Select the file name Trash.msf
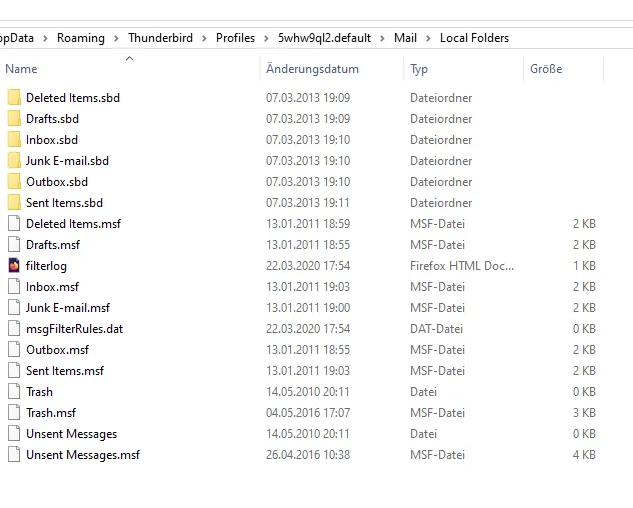This screenshot has height=508, width=633. [x=51, y=413]
